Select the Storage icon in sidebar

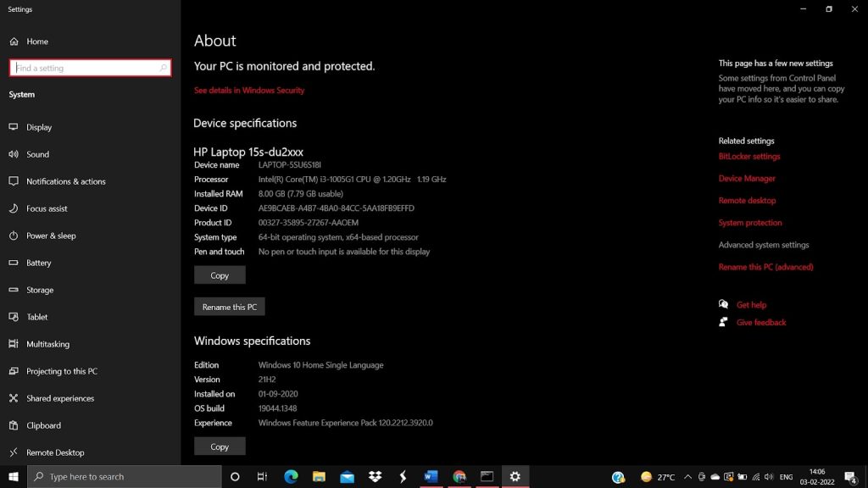[14, 290]
